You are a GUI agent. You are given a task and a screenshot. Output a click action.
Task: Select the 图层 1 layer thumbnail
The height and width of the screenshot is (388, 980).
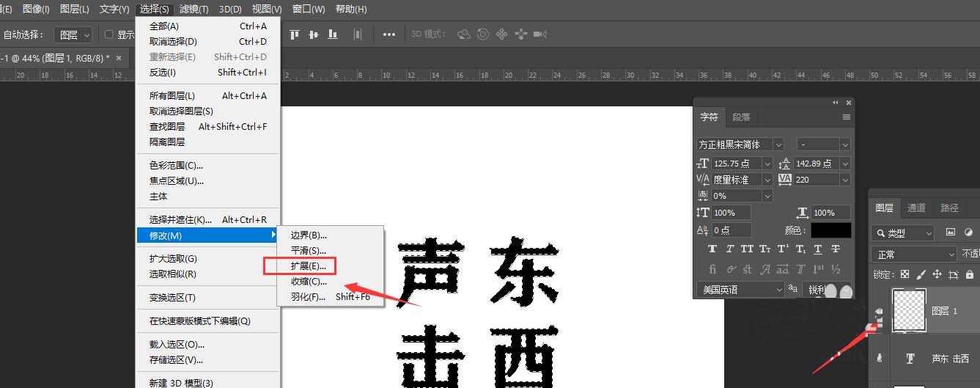click(x=907, y=312)
